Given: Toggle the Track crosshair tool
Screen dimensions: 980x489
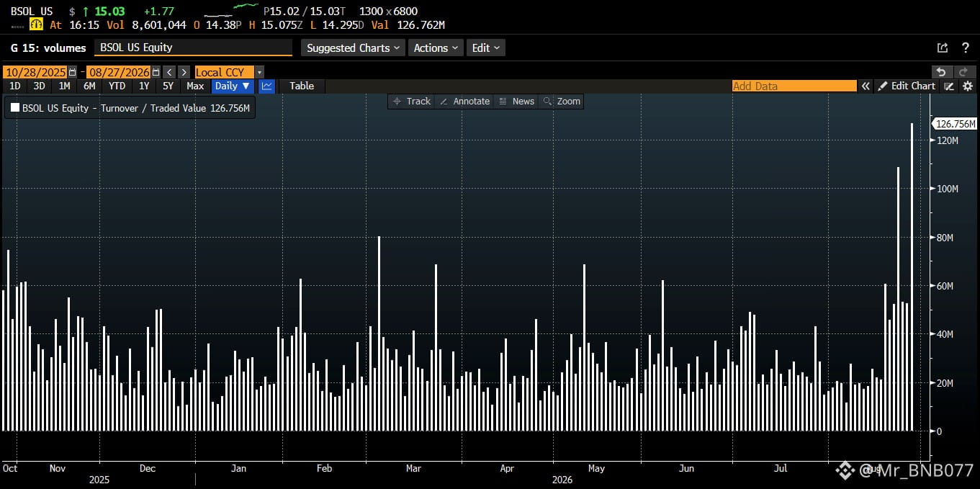Looking at the screenshot, I should (411, 101).
